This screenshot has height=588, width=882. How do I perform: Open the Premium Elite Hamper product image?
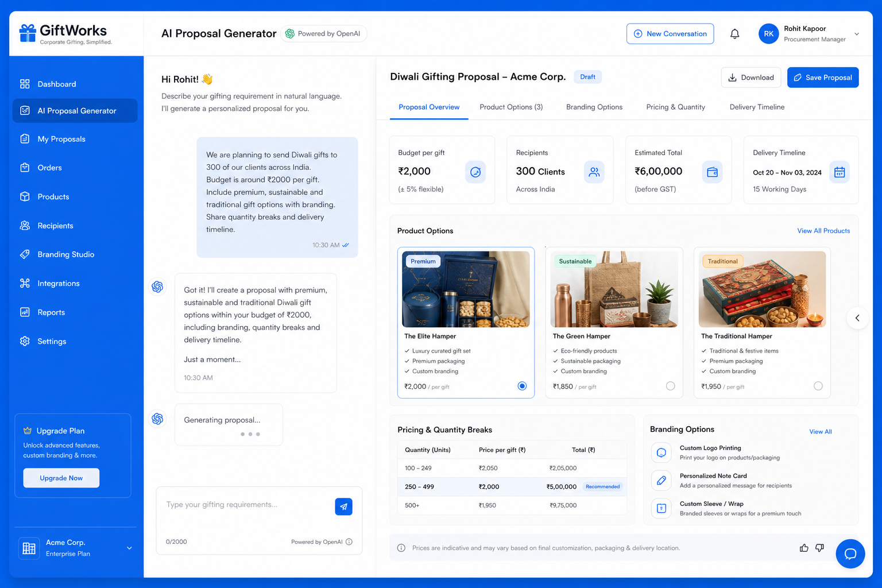click(x=466, y=289)
